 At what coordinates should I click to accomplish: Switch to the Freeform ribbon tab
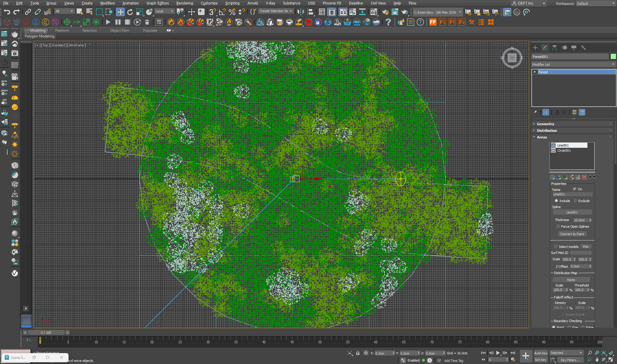tap(62, 30)
